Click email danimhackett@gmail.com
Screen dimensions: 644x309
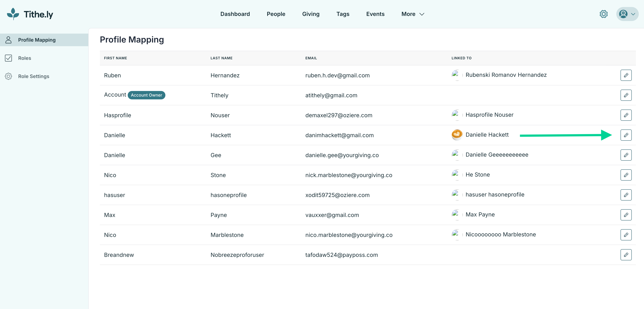tap(339, 135)
